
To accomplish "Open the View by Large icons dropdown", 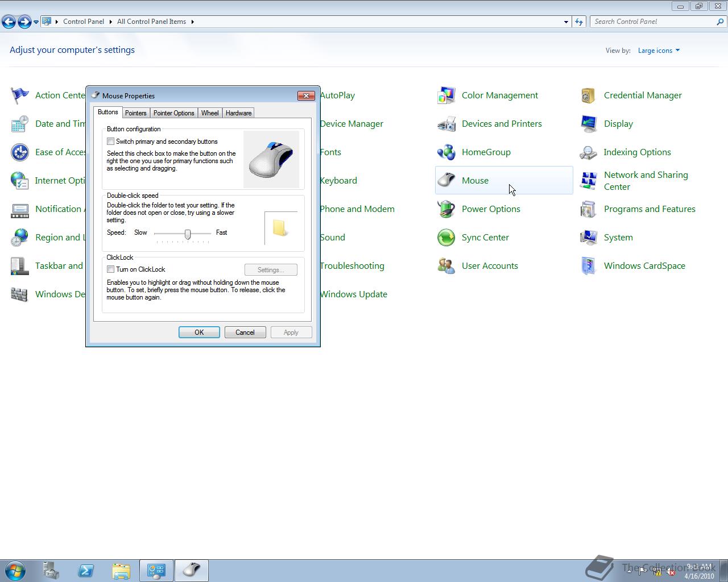I will 658,50.
